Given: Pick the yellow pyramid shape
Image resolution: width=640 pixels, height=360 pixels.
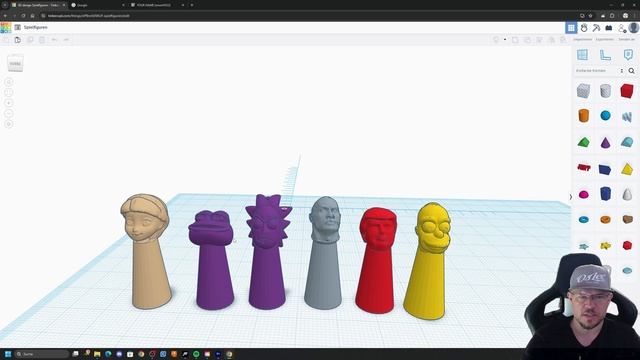Looking at the screenshot, I should click(x=627, y=169).
